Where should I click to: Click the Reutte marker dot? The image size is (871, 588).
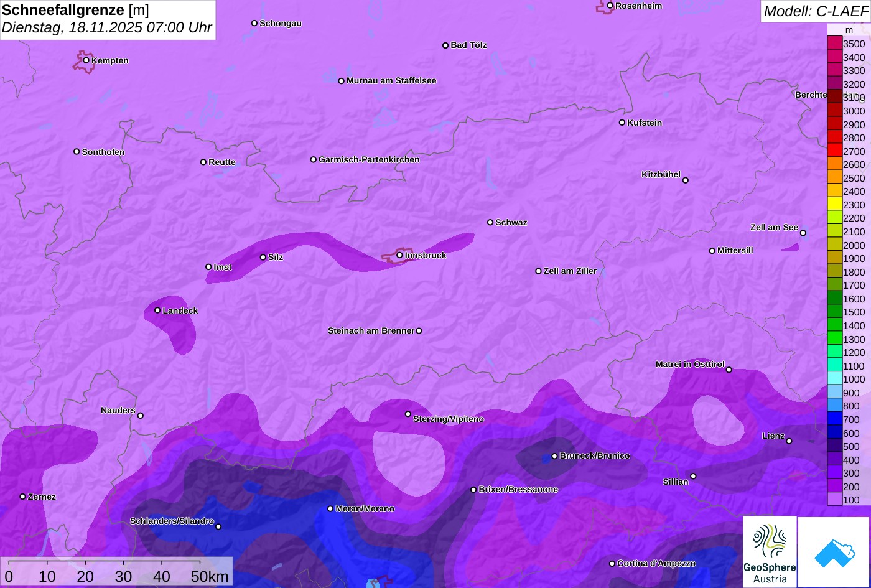click(x=203, y=162)
